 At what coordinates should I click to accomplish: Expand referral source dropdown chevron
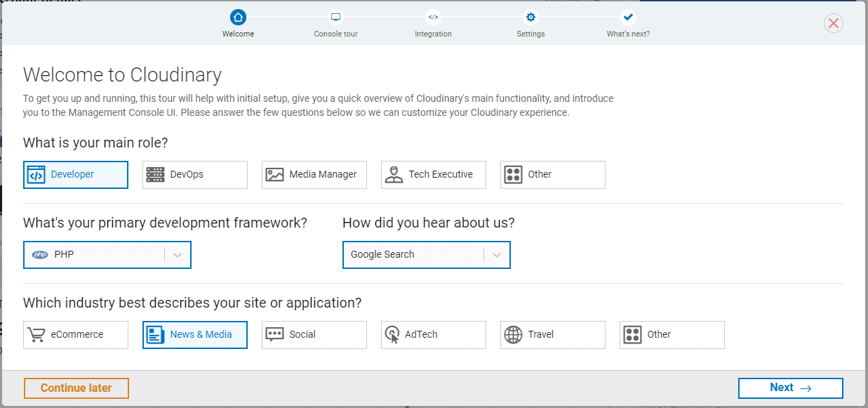pyautogui.click(x=497, y=255)
